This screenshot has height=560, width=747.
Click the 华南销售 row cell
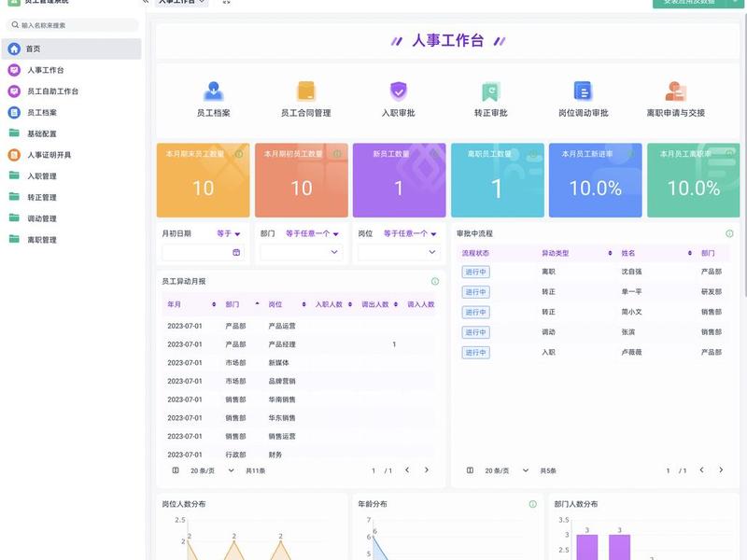[282, 399]
